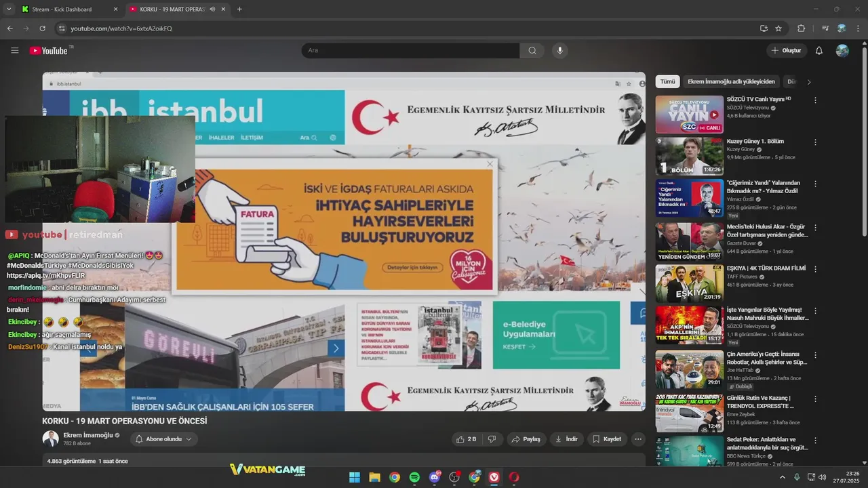The height and width of the screenshot is (488, 868).
Task: Open the tab search dropdown arrow
Action: click(9, 9)
